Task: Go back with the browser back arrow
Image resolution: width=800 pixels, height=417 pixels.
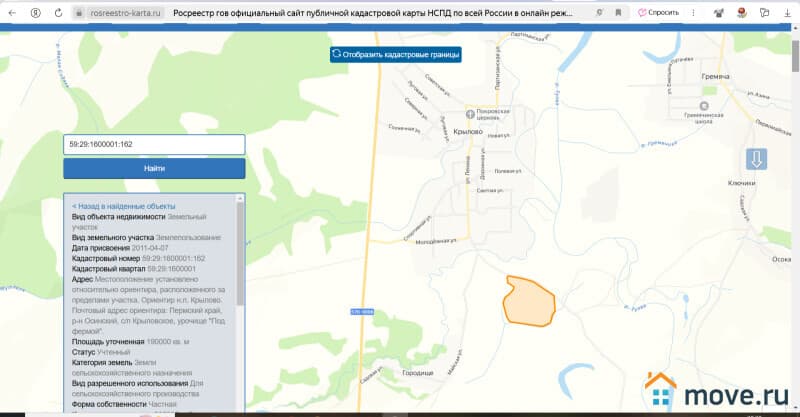Action: pos(12,13)
